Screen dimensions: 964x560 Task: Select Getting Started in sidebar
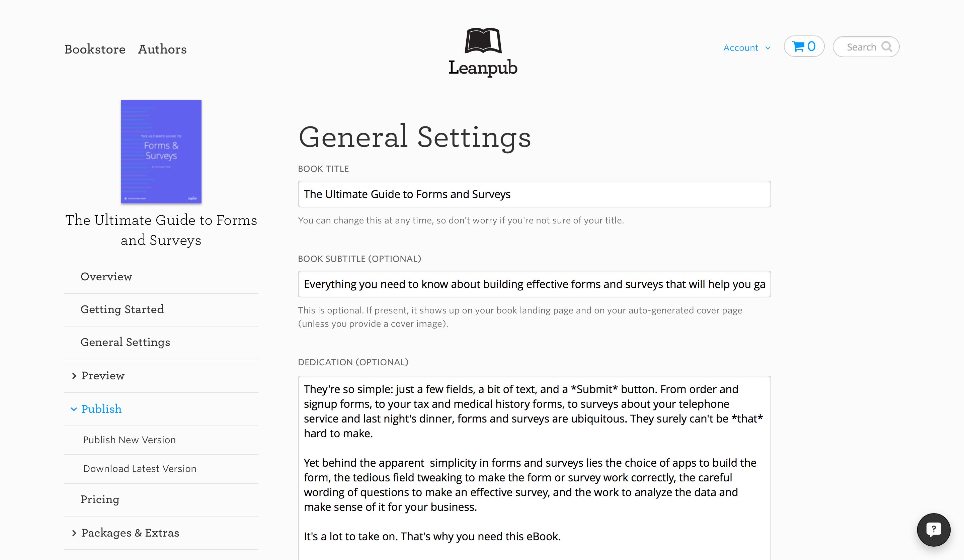(x=122, y=309)
